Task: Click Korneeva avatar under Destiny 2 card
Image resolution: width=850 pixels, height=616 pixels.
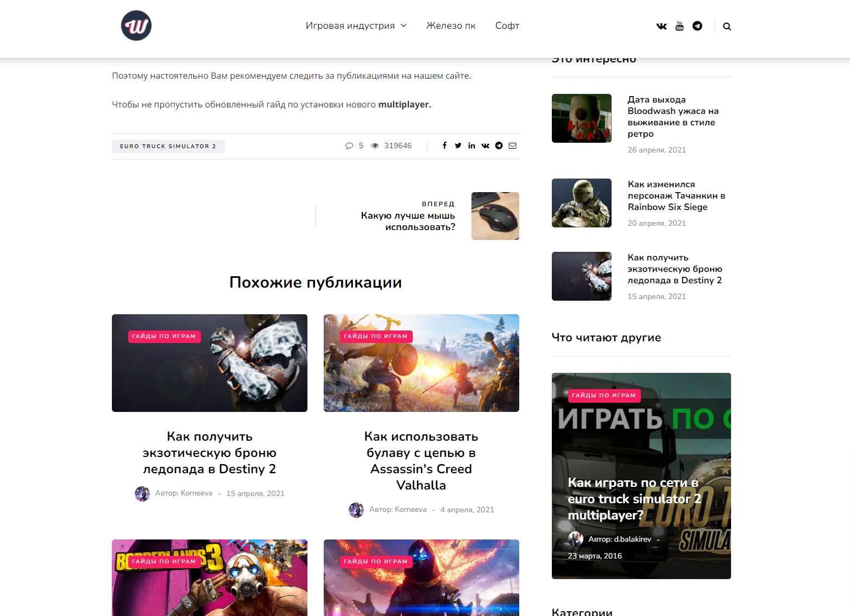Action: point(142,494)
